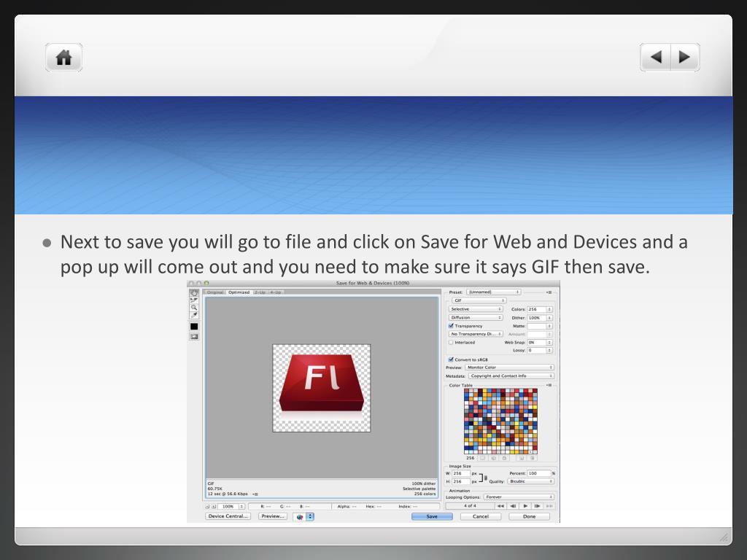Go to the previous slide arrow
Screen dimensions: 747x560
(656, 57)
